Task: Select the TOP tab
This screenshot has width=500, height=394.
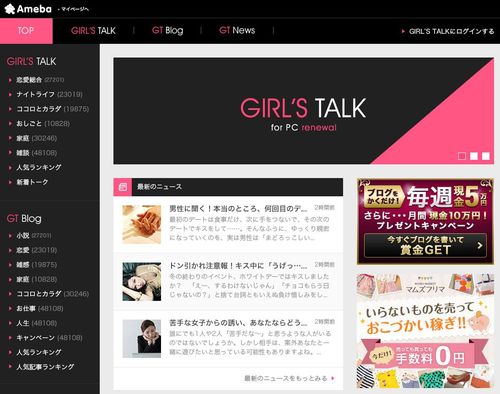Action: click(26, 31)
